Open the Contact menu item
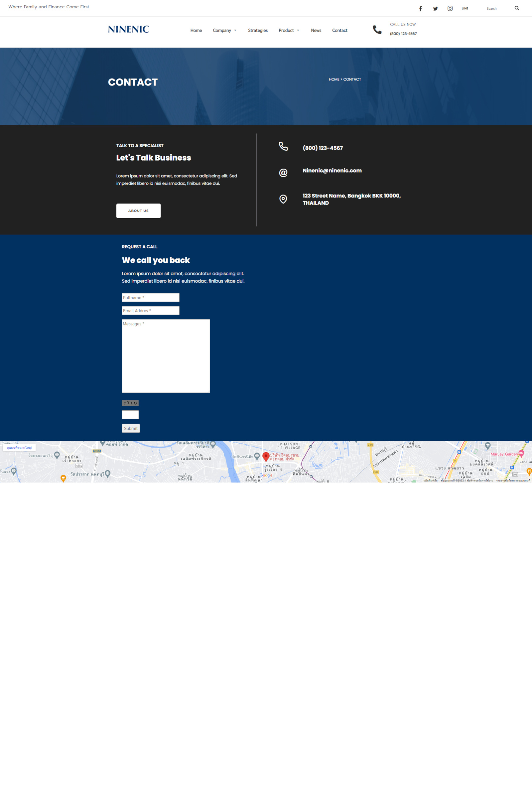This screenshot has height=798, width=532. [339, 31]
